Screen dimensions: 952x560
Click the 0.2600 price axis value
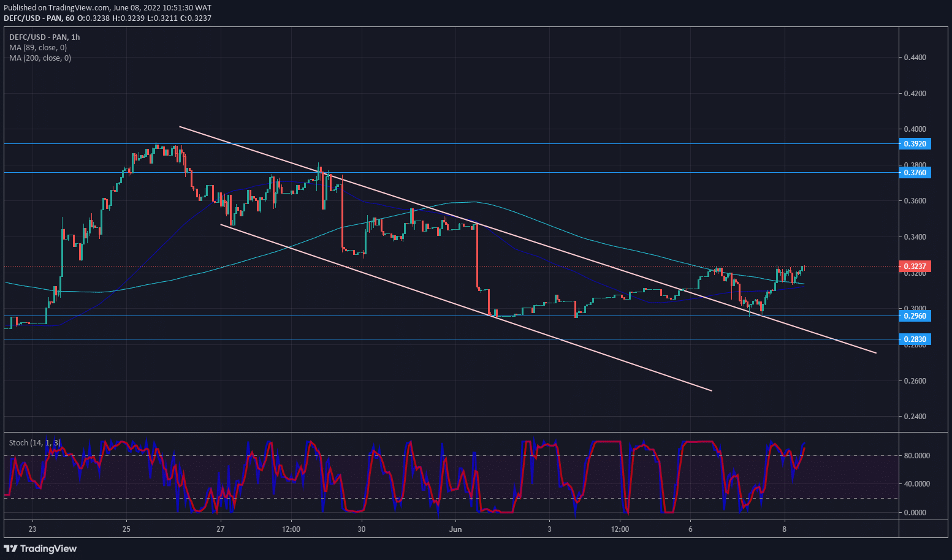915,381
